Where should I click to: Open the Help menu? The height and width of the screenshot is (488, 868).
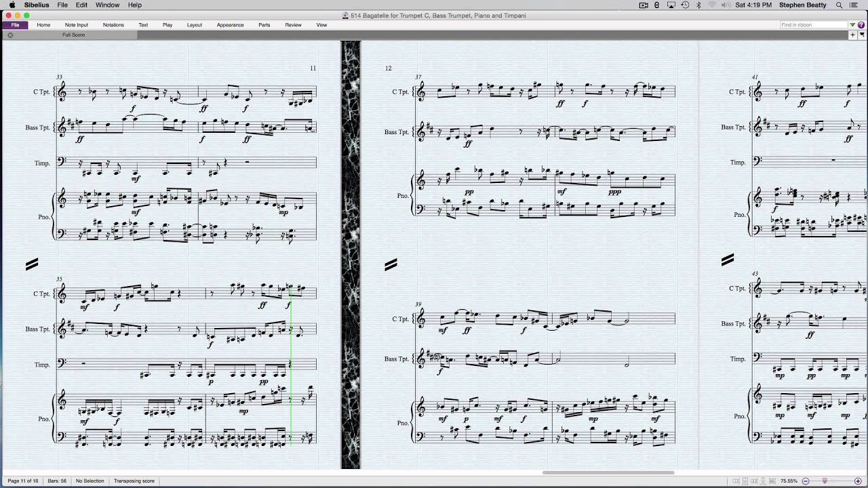coord(135,5)
